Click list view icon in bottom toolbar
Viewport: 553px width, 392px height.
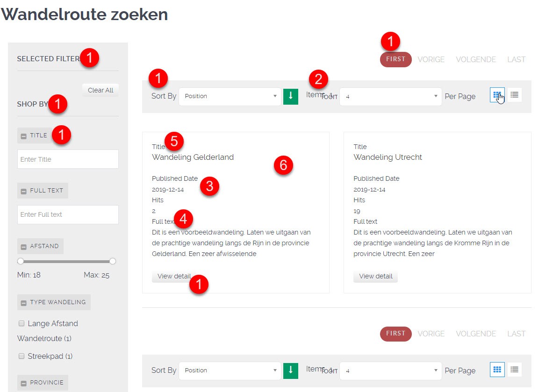[x=515, y=370]
